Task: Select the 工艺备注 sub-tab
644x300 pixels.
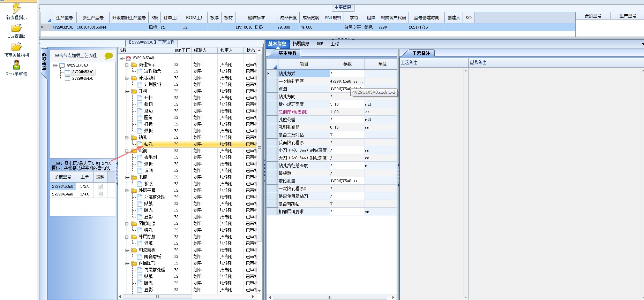Action: click(421, 53)
